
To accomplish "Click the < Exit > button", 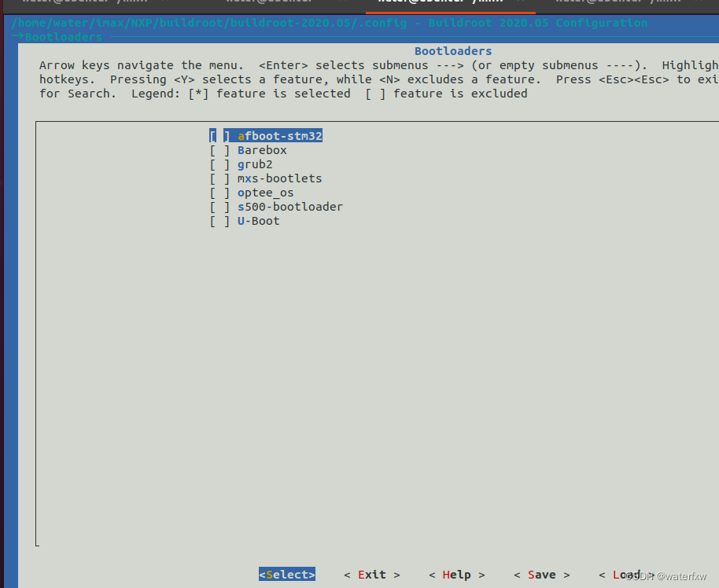I will (372, 575).
